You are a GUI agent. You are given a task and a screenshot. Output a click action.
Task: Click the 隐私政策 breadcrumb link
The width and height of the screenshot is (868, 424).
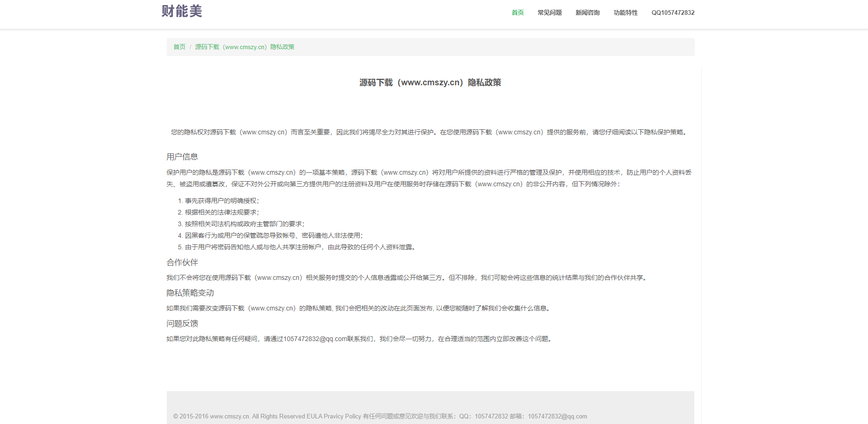[x=245, y=47]
